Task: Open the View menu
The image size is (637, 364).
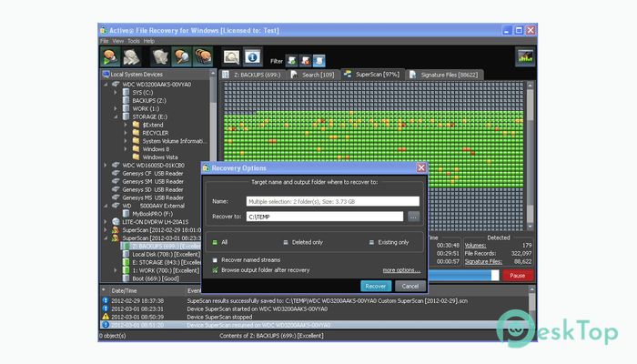Action: pyautogui.click(x=117, y=41)
